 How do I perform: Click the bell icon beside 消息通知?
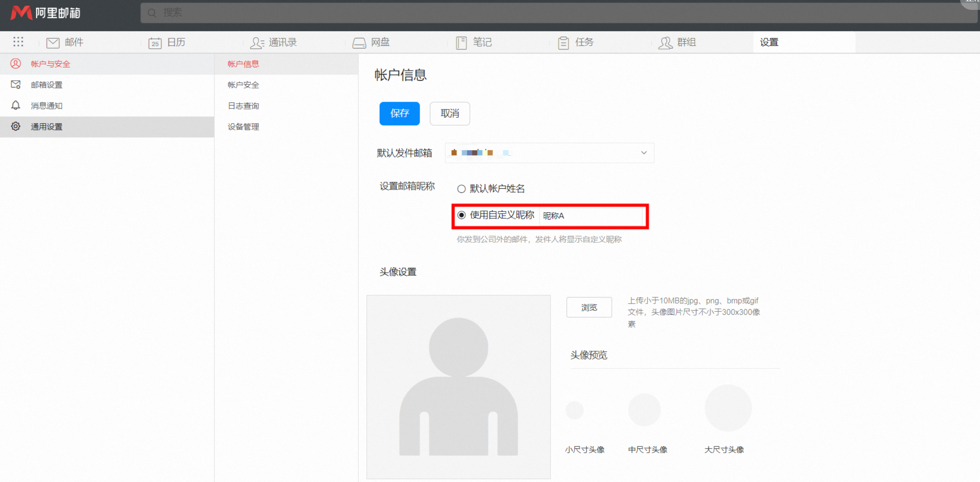click(x=15, y=105)
